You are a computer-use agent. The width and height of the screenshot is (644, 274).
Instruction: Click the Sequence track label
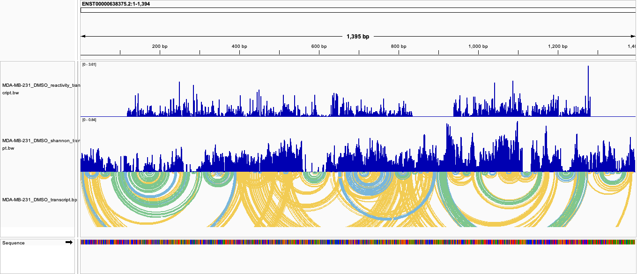[x=14, y=243]
